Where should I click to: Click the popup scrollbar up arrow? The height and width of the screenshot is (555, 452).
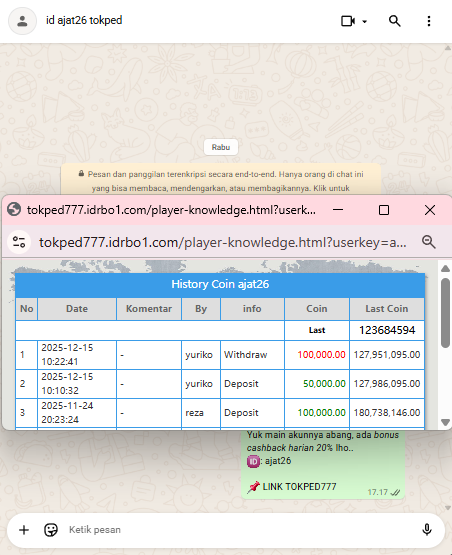[445, 269]
